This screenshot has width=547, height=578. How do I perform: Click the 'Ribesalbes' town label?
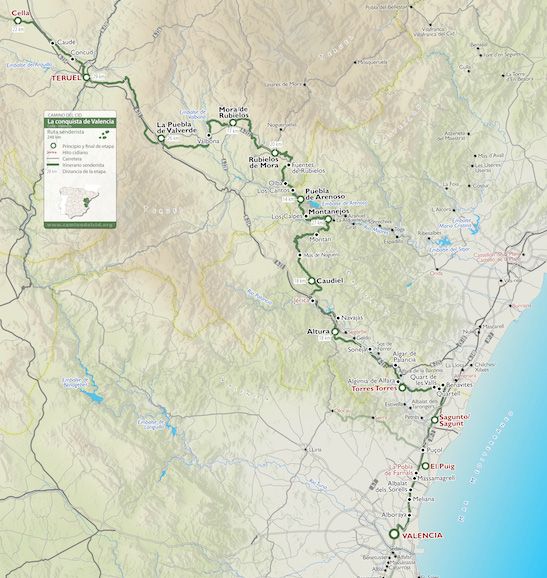tap(430, 233)
